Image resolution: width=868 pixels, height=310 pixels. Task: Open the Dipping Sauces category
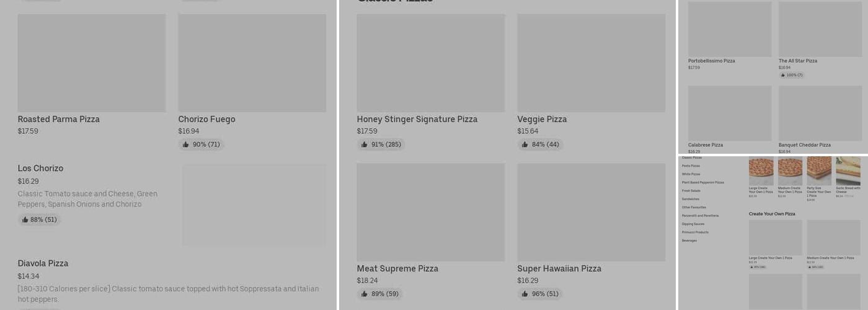(x=693, y=224)
